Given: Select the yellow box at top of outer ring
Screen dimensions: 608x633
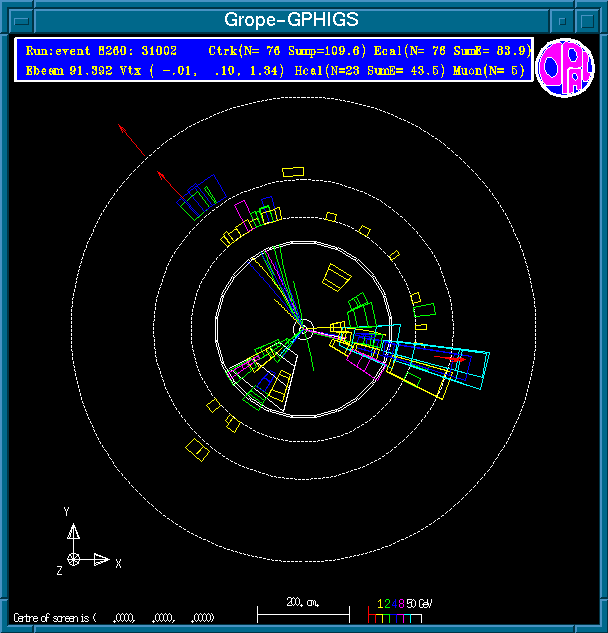Looking at the screenshot, I should [x=293, y=172].
